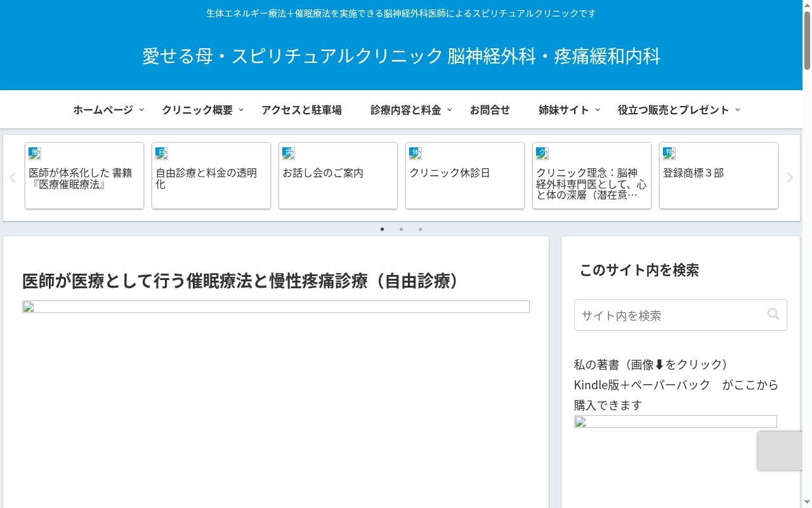812x508 pixels.
Task: Click the scrollbar up arrow
Action: (x=807, y=5)
